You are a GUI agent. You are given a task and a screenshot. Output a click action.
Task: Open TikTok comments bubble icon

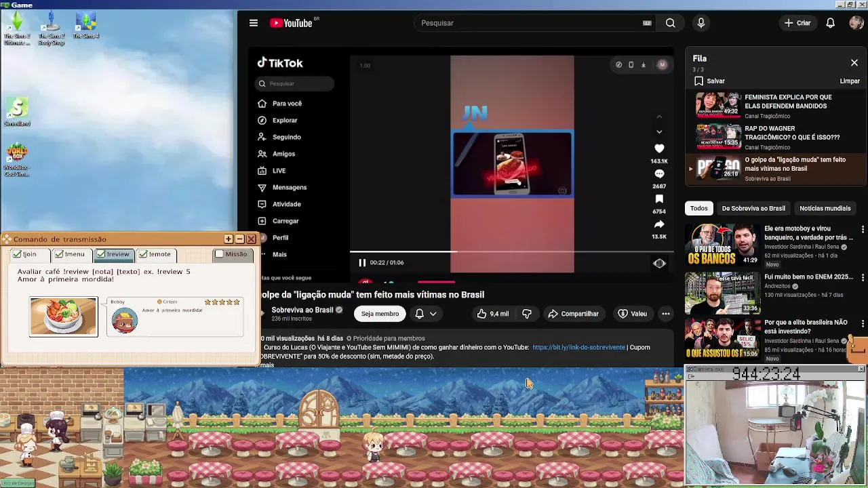[659, 174]
